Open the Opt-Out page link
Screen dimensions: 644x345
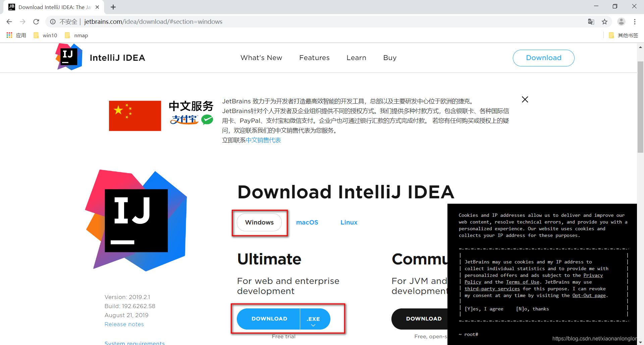589,296
